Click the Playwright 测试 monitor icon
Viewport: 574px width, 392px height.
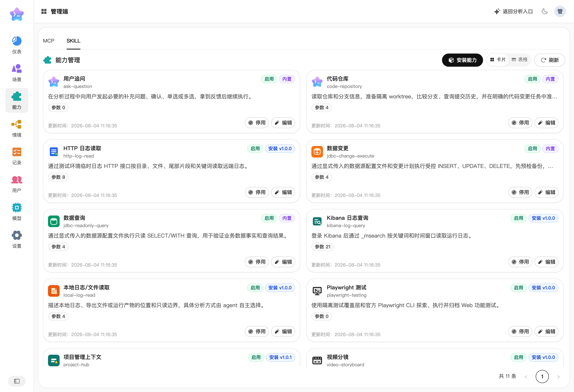pyautogui.click(x=317, y=291)
